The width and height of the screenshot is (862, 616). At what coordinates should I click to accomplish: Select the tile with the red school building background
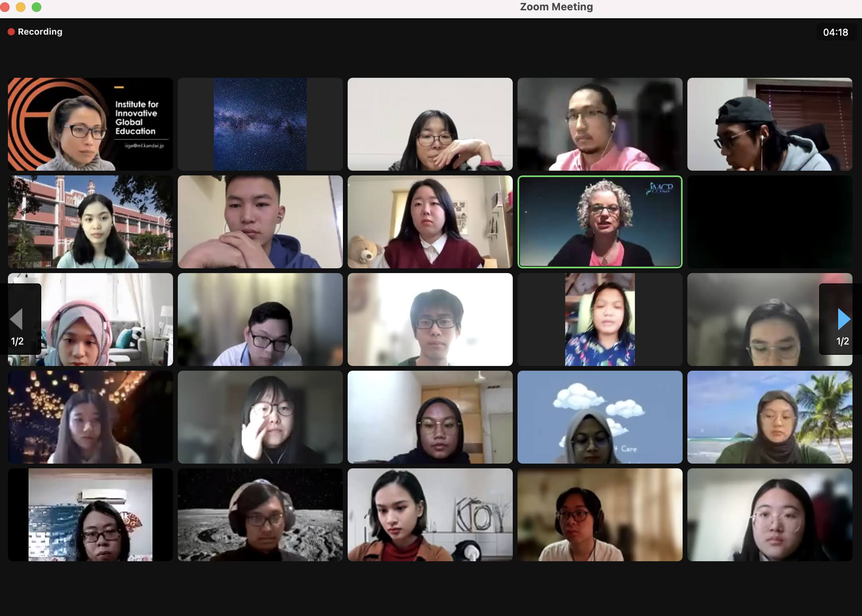90,222
